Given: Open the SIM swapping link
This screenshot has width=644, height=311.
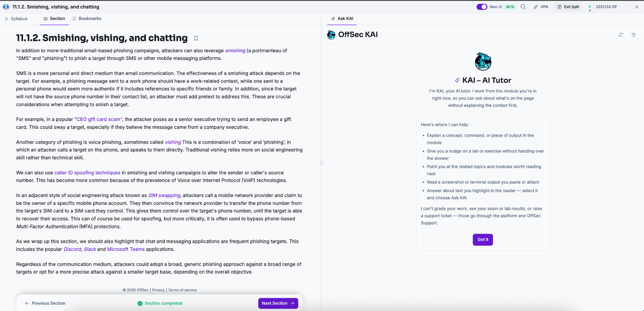Looking at the screenshot, I should 164,195.
